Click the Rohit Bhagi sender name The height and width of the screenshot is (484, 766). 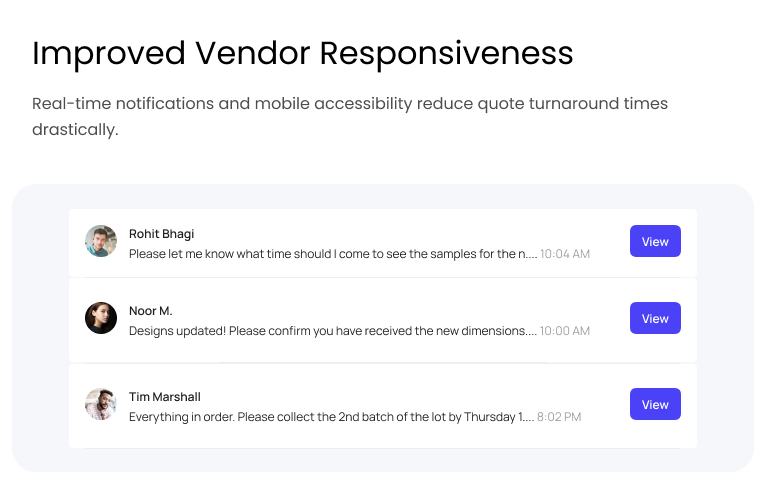[161, 234]
